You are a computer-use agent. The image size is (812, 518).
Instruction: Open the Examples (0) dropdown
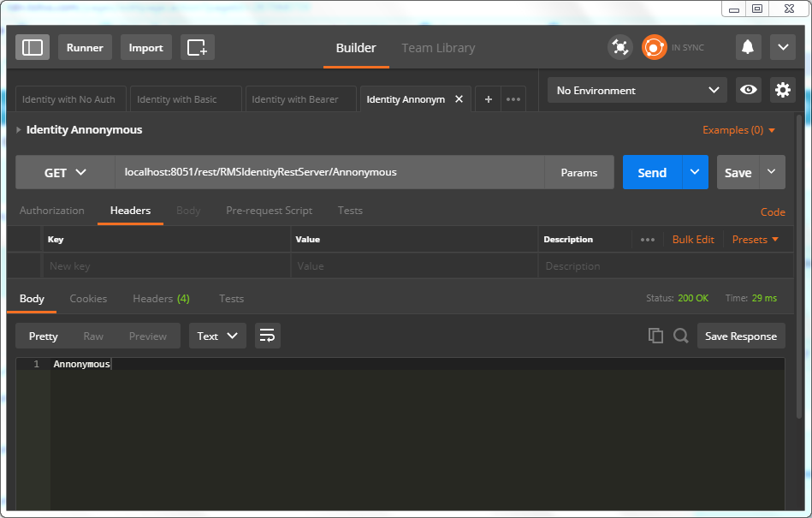click(x=738, y=130)
